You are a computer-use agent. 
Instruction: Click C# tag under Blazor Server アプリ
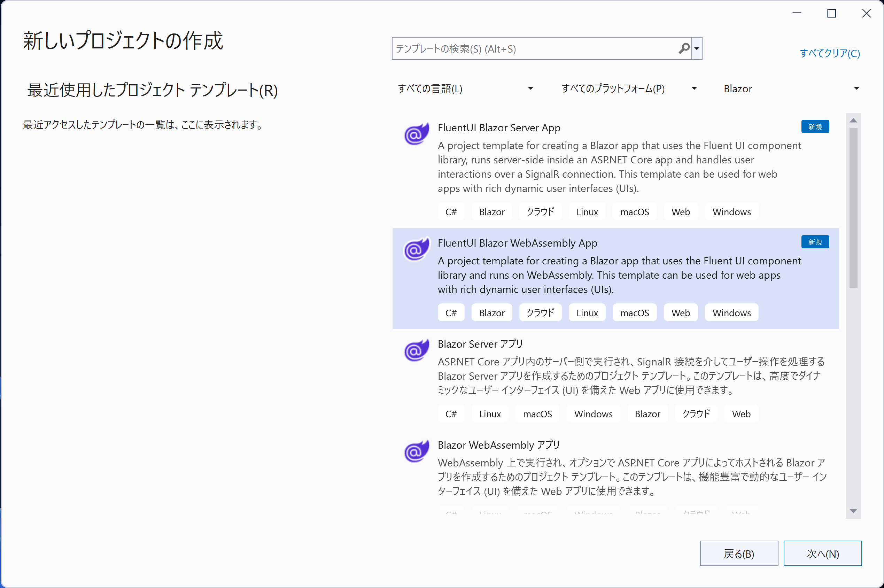point(451,414)
